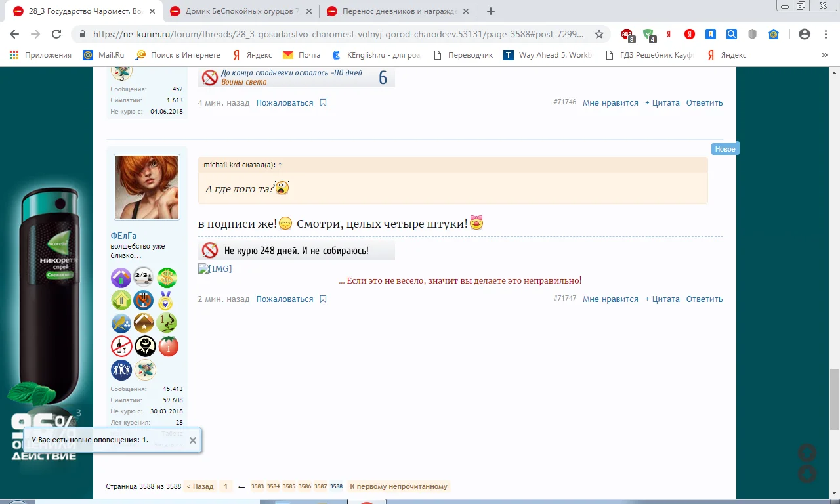The image size is (840, 504).
Task: Open the Поиск в Интернете bookmark
Action: point(178,55)
